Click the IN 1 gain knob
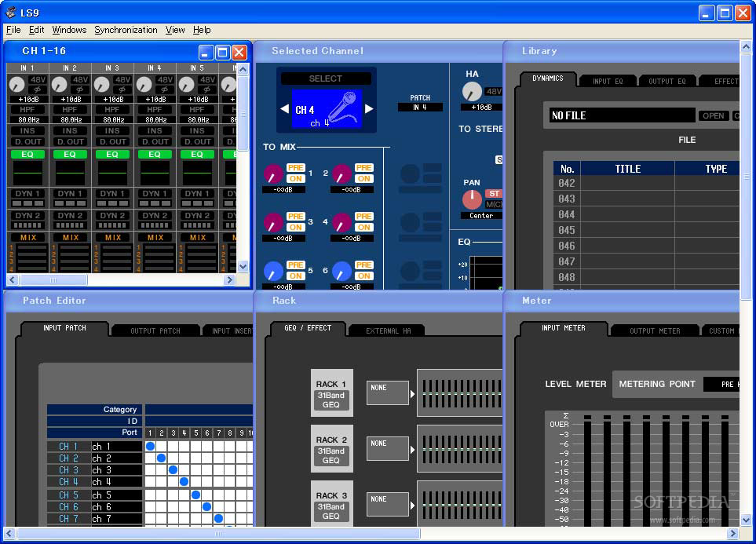Viewport: 756px width, 544px height. (x=16, y=85)
